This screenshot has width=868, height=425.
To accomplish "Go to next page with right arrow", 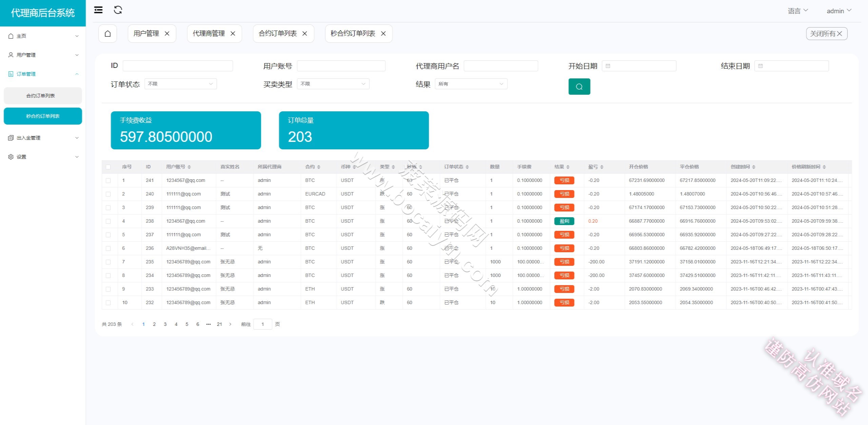I will click(230, 324).
